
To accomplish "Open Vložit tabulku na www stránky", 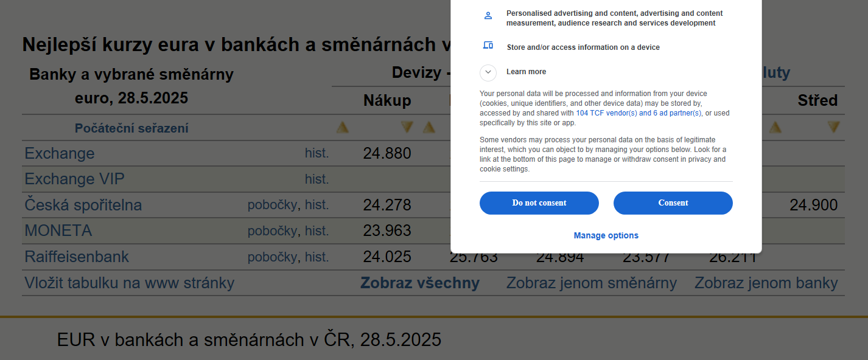I will point(129,283).
